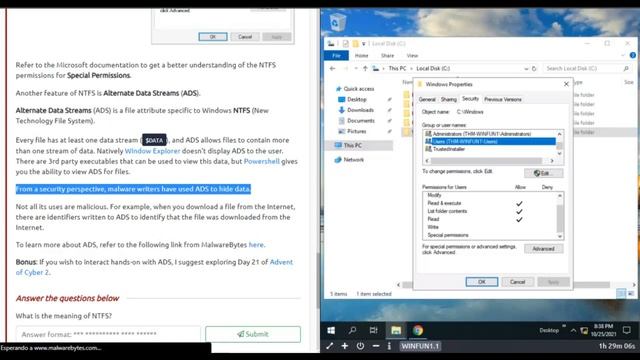Image resolution: width=640 pixels, height=360 pixels.
Task: Toggle fullscreen on the machine control bar
Action: pos(329,346)
